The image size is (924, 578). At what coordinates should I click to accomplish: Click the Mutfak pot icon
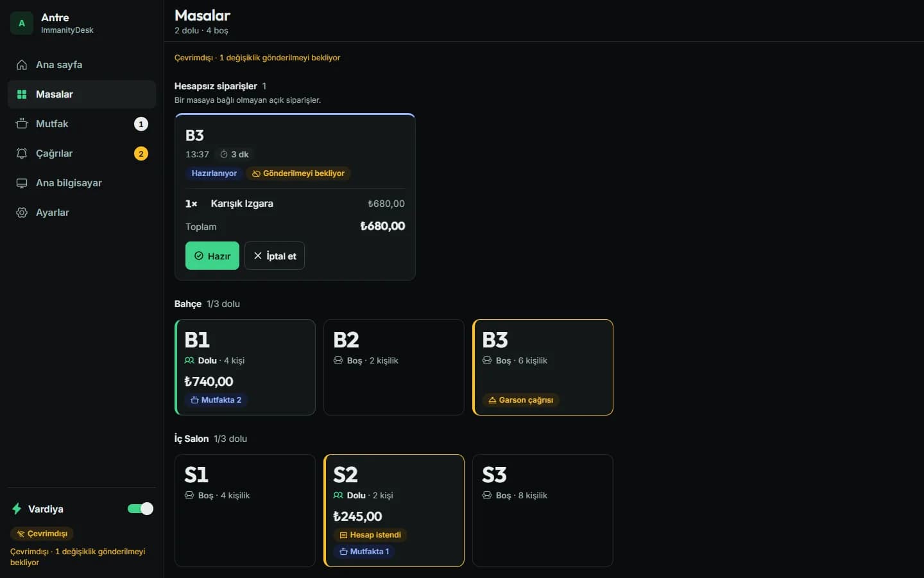[x=22, y=124]
